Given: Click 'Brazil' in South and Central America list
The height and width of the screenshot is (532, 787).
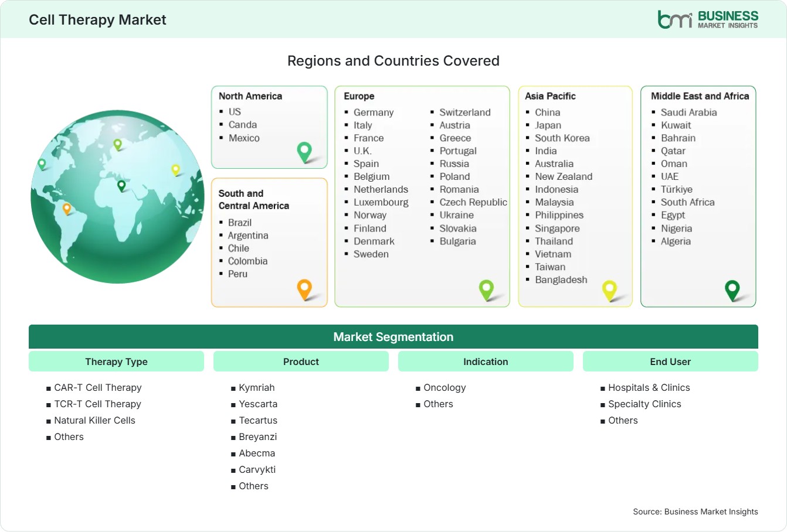Looking at the screenshot, I should pos(240,223).
